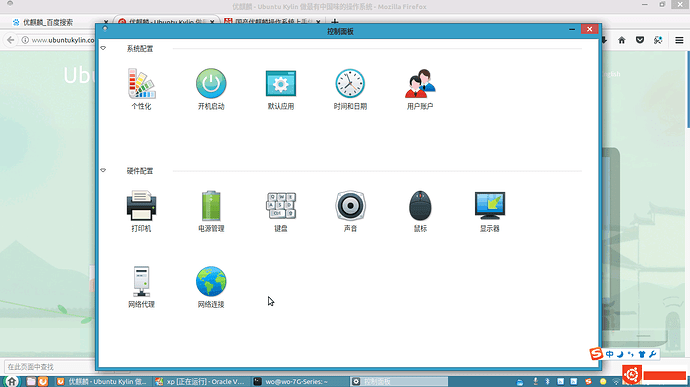The height and width of the screenshot is (387, 690).
Task: Open the 用户账户 user accounts icon
Action: click(420, 88)
